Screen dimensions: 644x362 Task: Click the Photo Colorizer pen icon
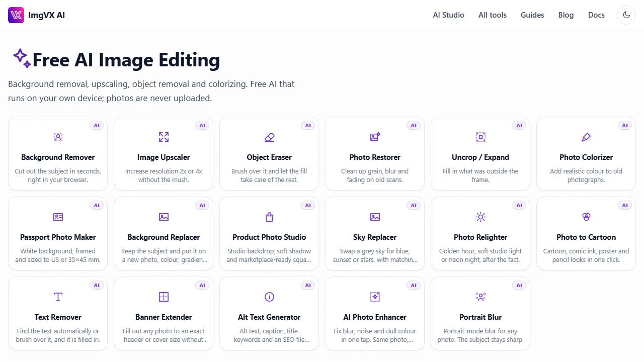click(586, 137)
